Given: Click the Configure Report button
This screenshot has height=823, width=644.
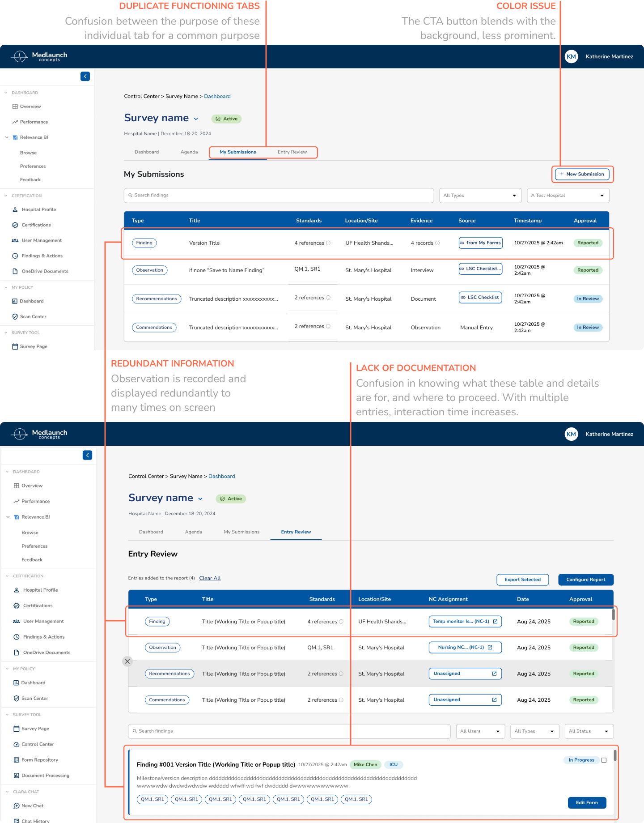Looking at the screenshot, I should point(586,580).
